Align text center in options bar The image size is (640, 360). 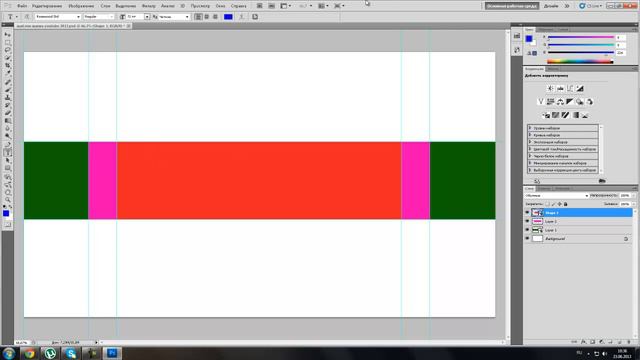point(207,17)
